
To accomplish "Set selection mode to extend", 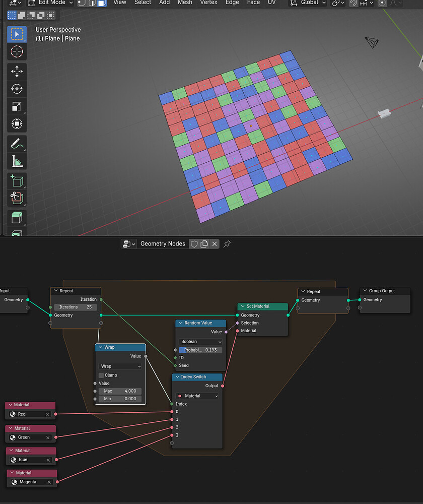I will [x=22, y=15].
